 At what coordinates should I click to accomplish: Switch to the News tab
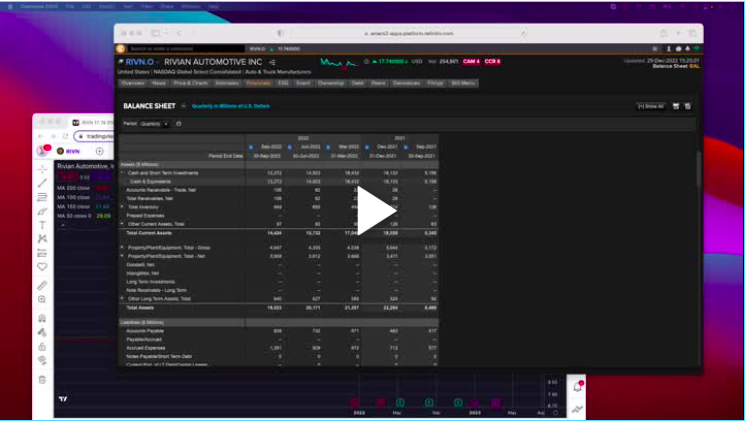159,83
